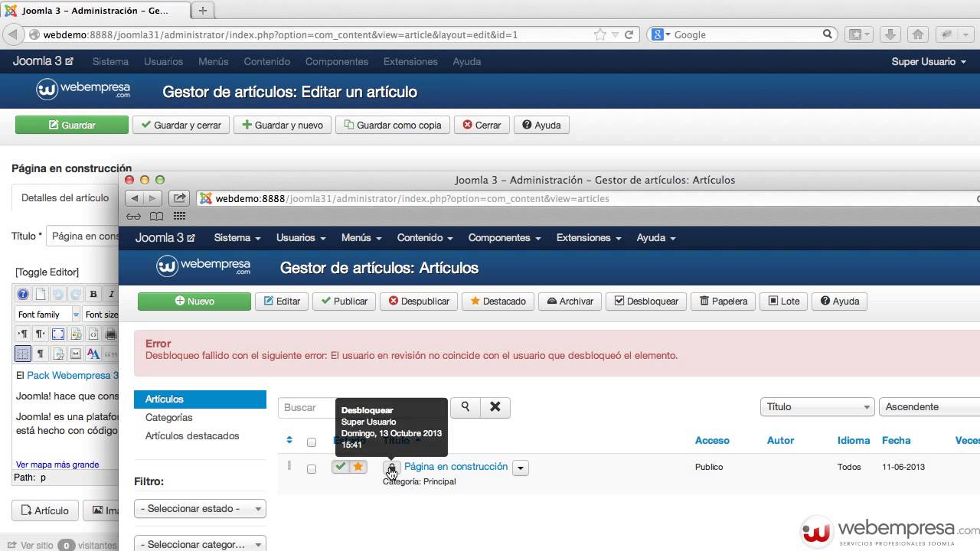Open Super Usuario menu in background window

(x=929, y=61)
